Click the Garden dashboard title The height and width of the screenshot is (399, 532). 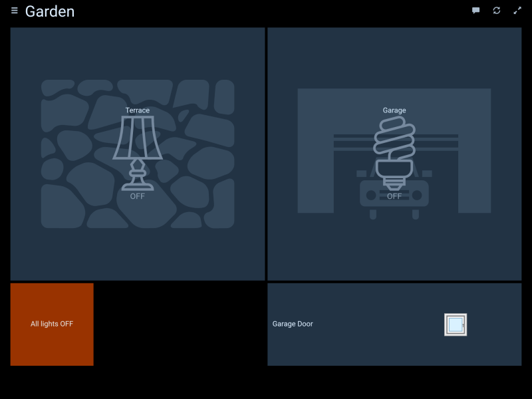point(50,11)
